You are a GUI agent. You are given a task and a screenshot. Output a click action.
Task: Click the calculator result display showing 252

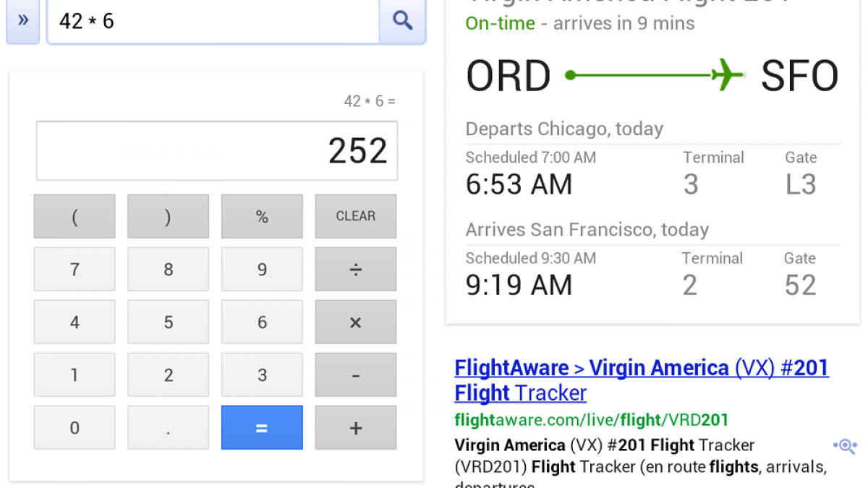[x=216, y=150]
